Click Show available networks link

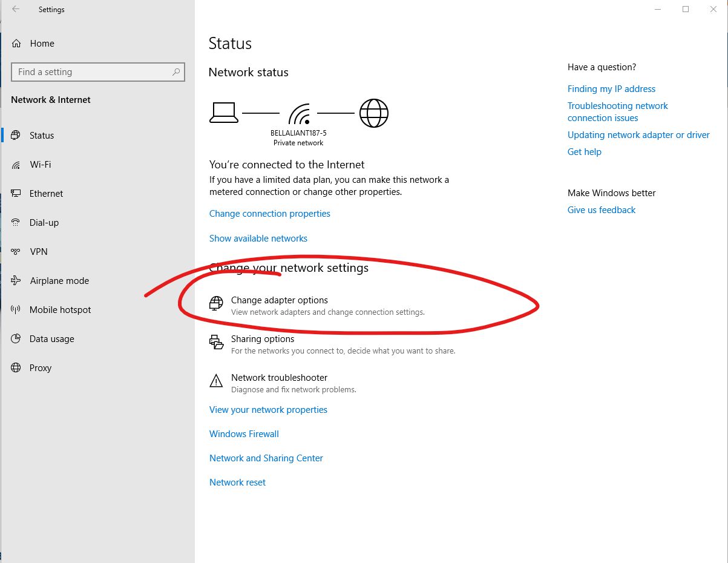click(258, 239)
